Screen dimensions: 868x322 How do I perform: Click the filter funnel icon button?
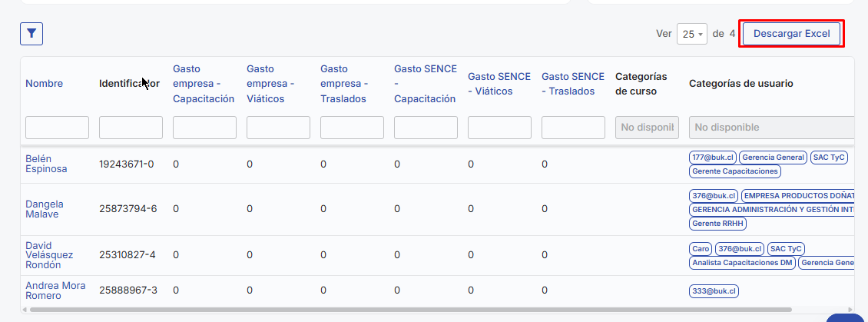(x=31, y=33)
